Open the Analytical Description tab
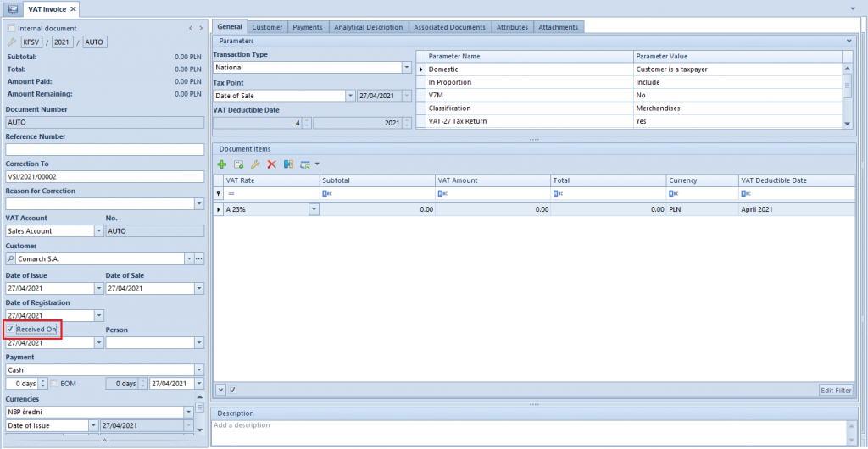Image resolution: width=868 pixels, height=449 pixels. (x=369, y=27)
